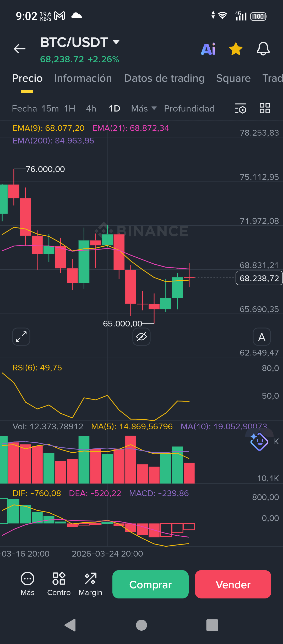Expand the Más intervals dropdown
283x644 pixels.
(x=144, y=108)
